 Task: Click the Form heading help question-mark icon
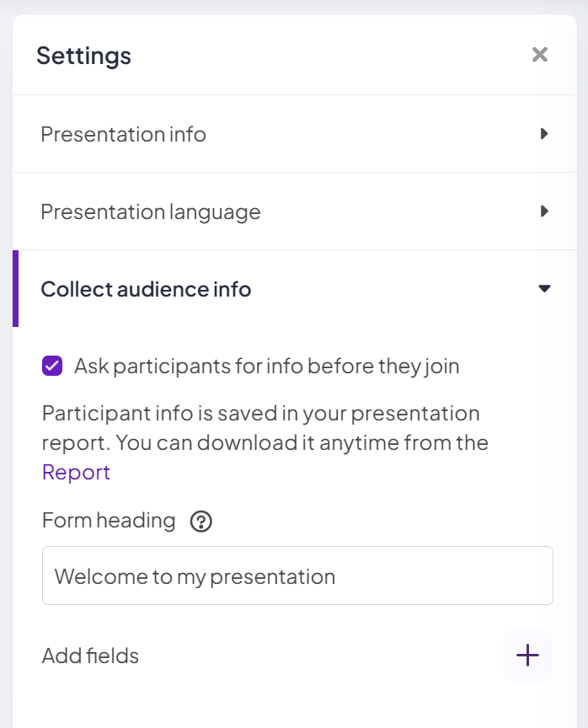tap(201, 522)
